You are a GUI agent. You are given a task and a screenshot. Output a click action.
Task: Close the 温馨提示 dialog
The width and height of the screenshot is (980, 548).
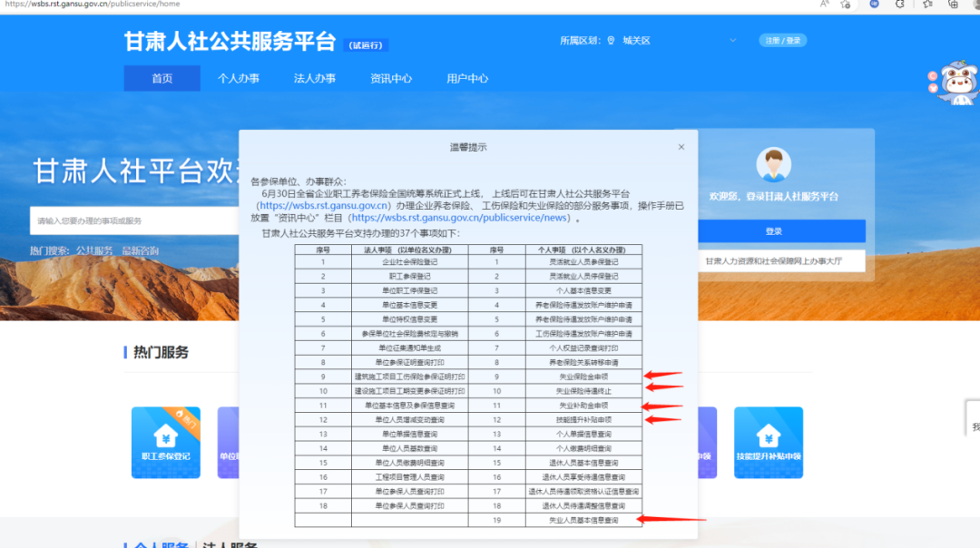681,147
